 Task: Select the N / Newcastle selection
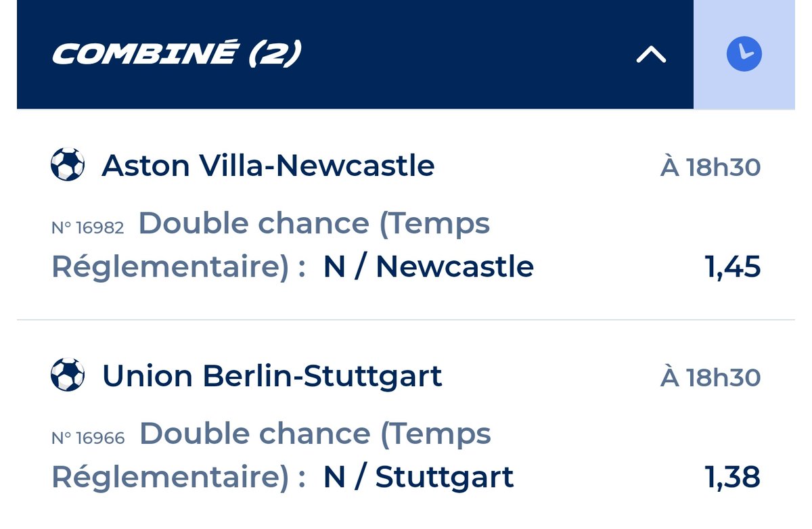click(x=428, y=267)
